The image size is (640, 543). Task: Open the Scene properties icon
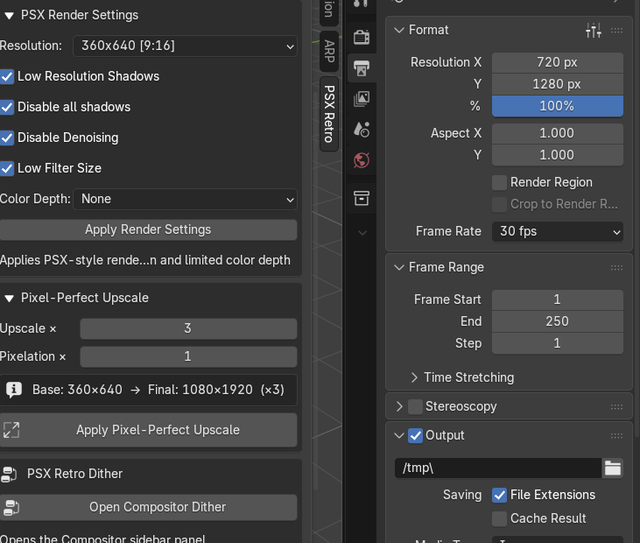point(361,129)
